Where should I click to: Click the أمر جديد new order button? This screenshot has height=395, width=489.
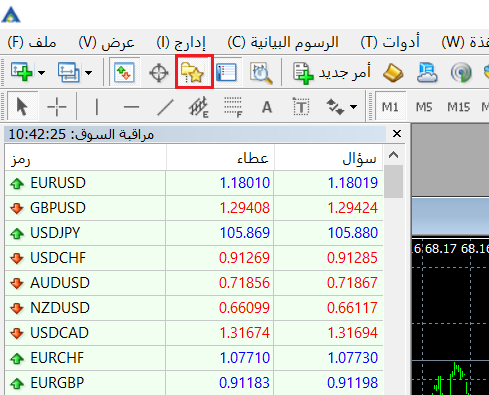click(x=332, y=73)
